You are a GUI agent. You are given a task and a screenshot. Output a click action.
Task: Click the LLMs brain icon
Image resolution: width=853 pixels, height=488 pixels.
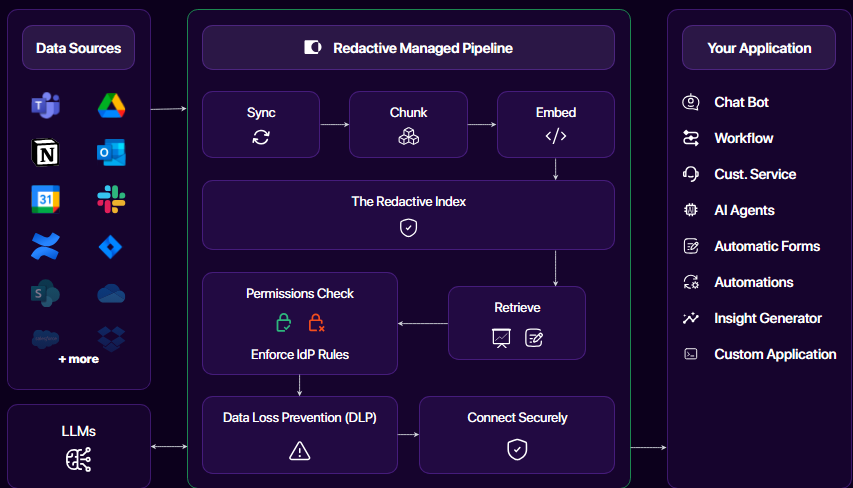pyautogui.click(x=78, y=459)
